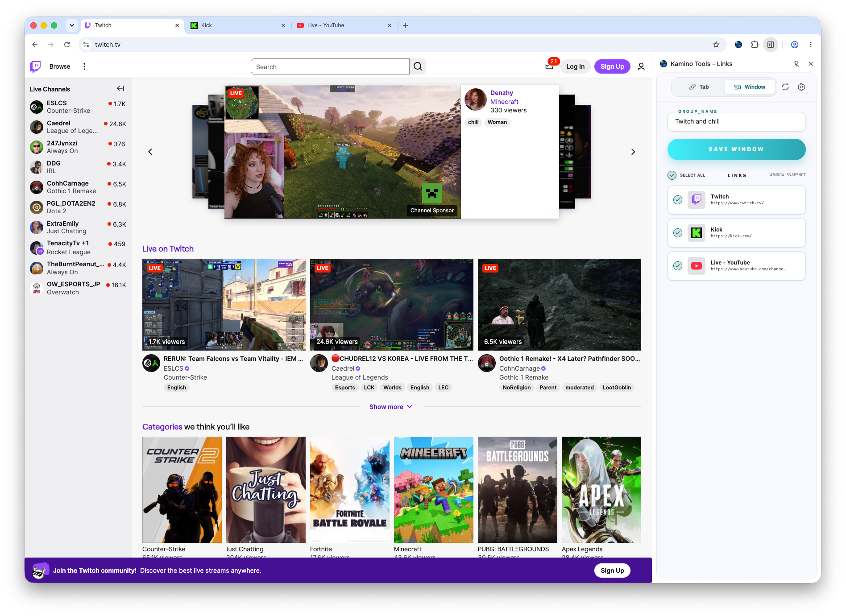Open the Chrome extensions puzzle icon
Screen dimensions: 846x616
tap(755, 45)
